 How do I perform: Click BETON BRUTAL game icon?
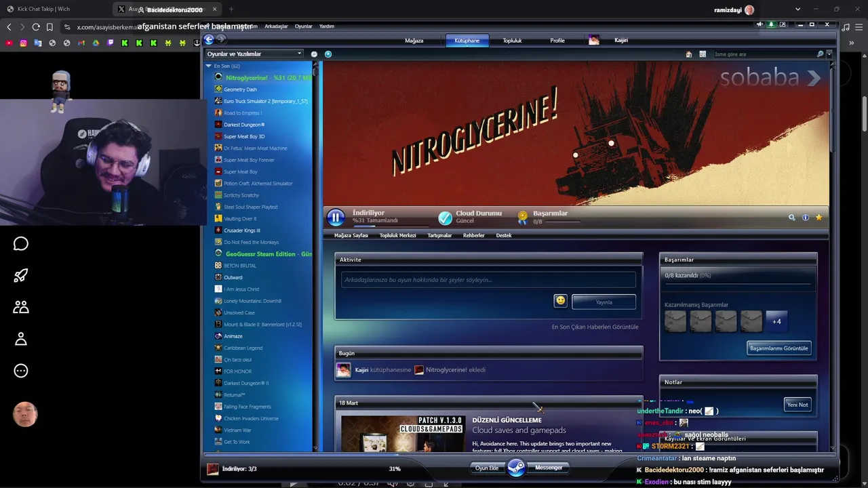tap(218, 266)
